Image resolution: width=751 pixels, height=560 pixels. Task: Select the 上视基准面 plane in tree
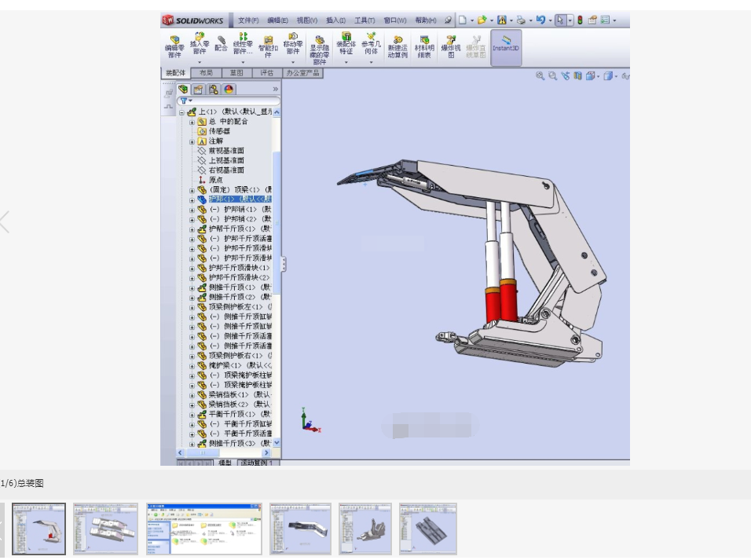(226, 160)
